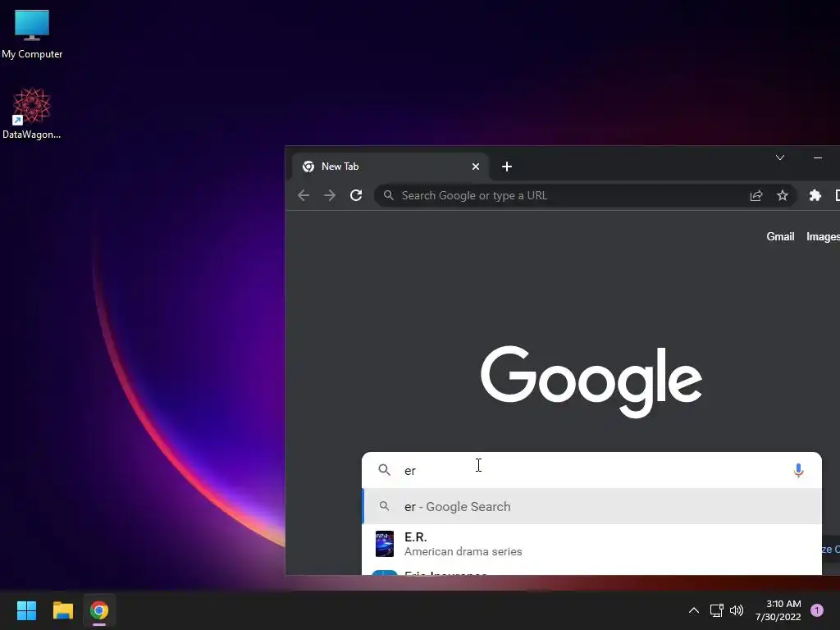This screenshot has width=840, height=630.
Task: Close the New Tab tab
Action: tap(475, 167)
